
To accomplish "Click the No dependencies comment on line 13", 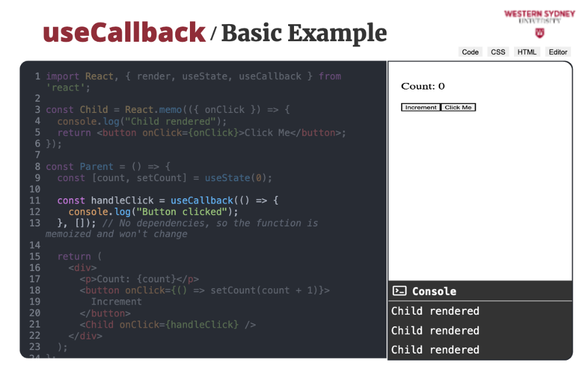I will (x=209, y=223).
